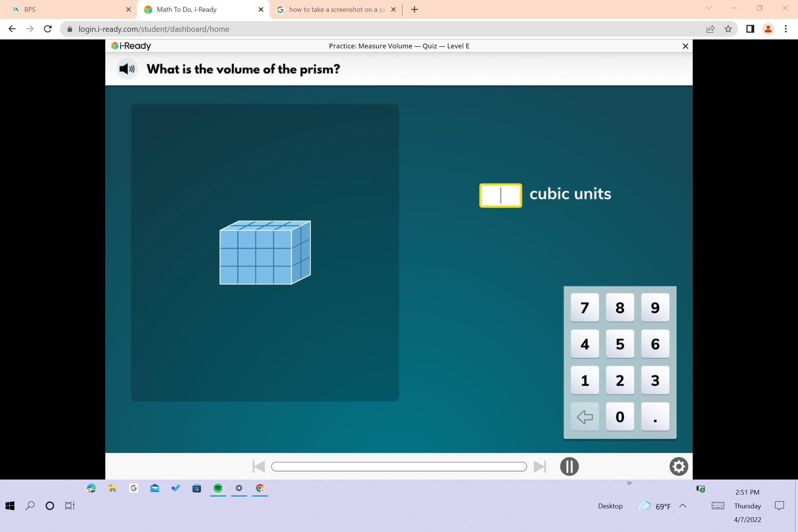This screenshot has width=798, height=532.
Task: Skip to next step in lesson
Action: pyautogui.click(x=539, y=467)
